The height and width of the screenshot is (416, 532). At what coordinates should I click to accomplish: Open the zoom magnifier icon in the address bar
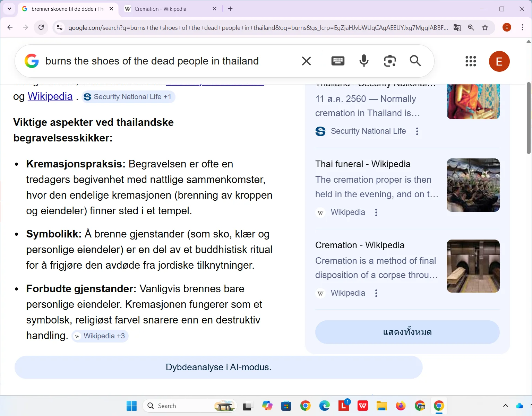click(471, 27)
